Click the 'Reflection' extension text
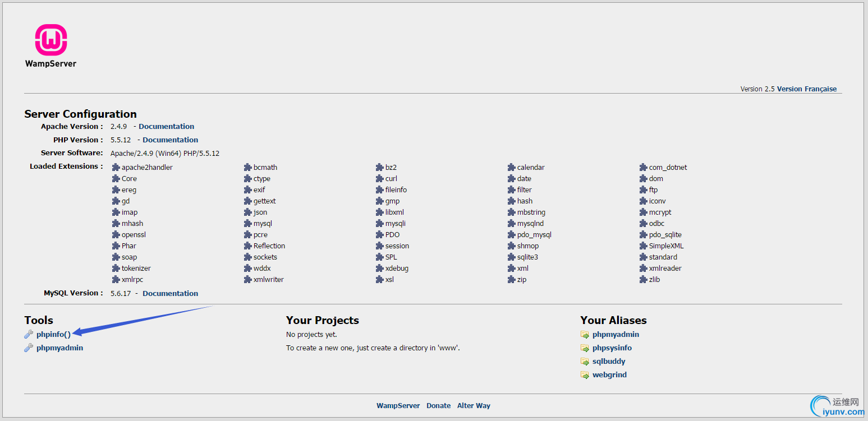Viewport: 868px width, 421px height. point(269,246)
